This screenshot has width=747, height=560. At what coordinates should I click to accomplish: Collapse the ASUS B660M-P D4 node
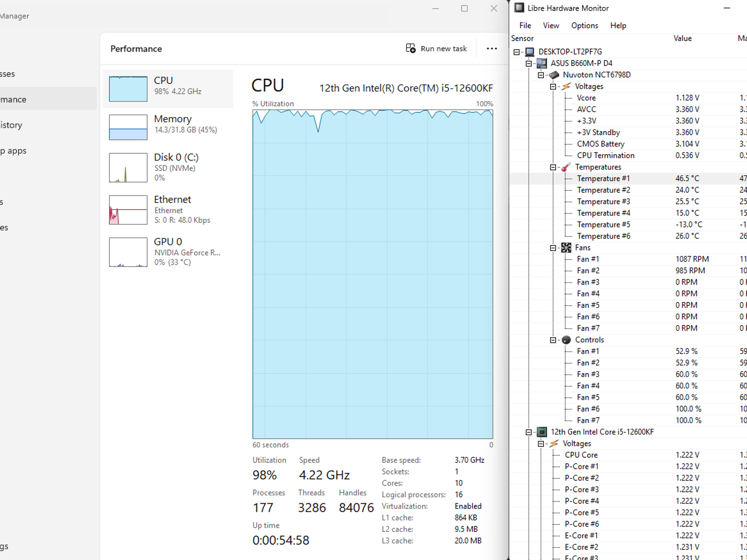pyautogui.click(x=529, y=63)
